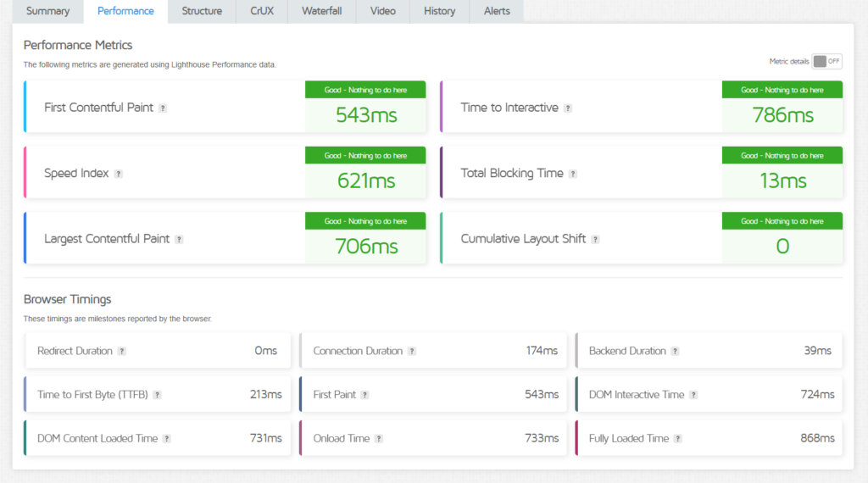Select the Performance tab

tap(125, 11)
